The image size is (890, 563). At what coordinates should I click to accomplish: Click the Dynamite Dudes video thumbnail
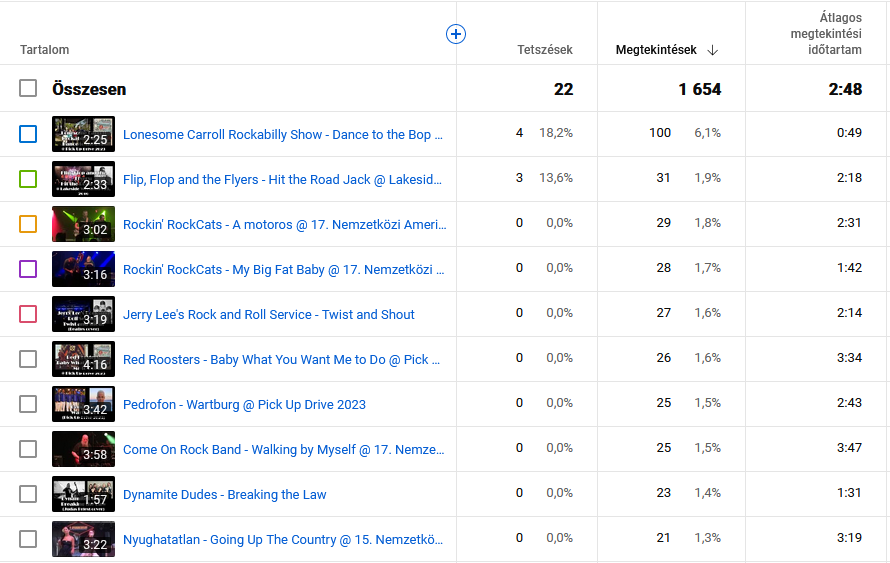[83, 494]
